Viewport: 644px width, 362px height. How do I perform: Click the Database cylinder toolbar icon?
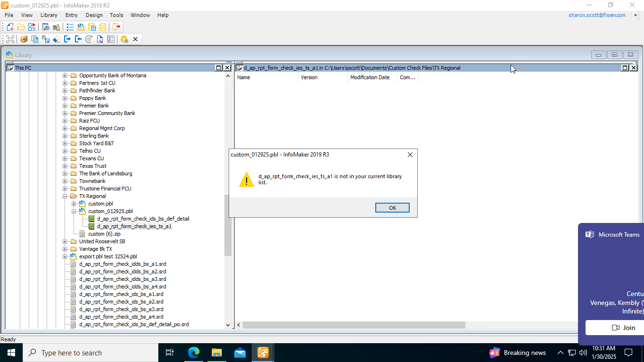[103, 27]
